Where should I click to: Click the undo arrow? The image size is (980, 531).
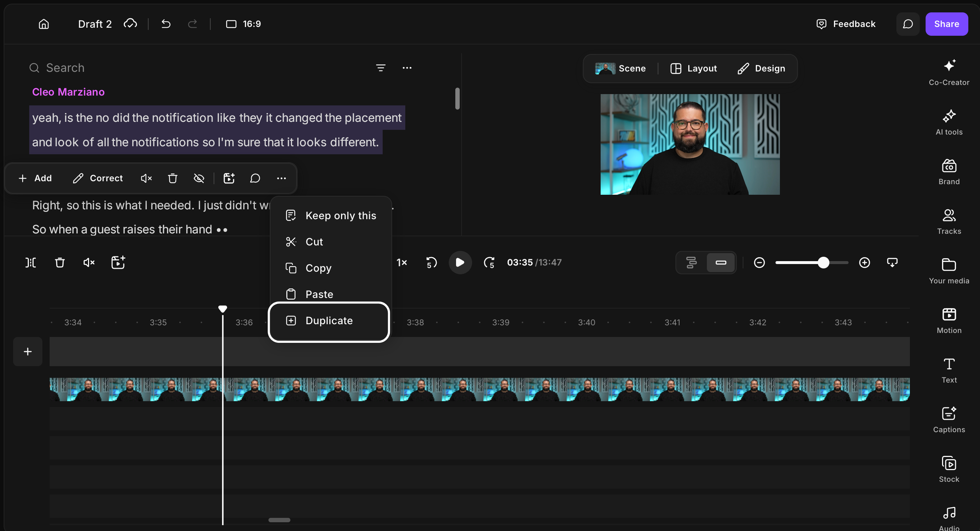[166, 24]
